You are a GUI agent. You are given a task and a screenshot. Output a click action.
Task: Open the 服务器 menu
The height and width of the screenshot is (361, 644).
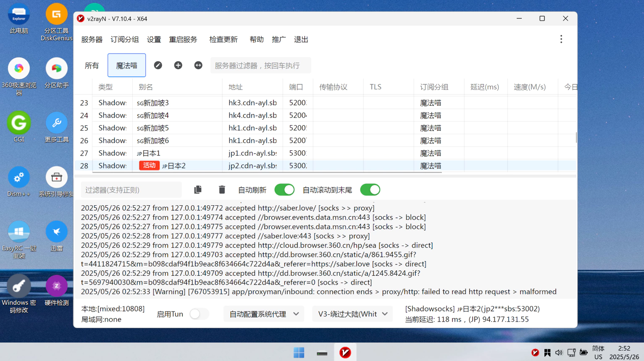click(92, 39)
